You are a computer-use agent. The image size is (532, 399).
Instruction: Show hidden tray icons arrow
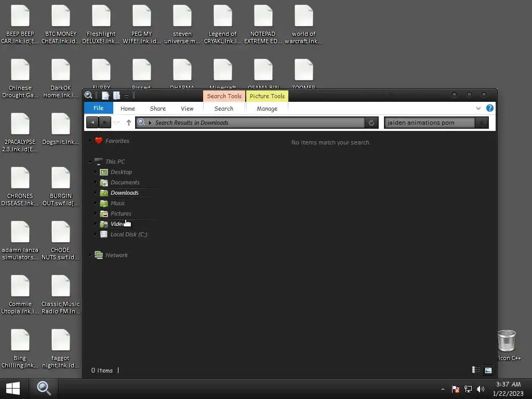443,389
